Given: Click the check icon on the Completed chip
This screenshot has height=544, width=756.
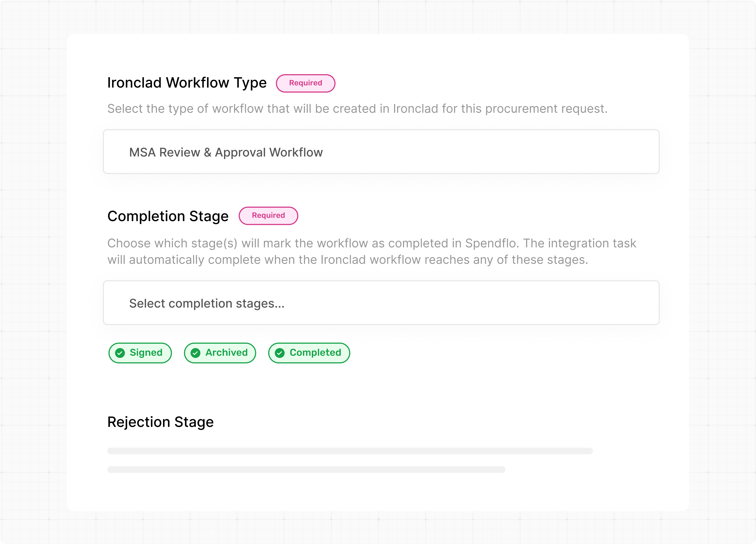Looking at the screenshot, I should (x=280, y=353).
